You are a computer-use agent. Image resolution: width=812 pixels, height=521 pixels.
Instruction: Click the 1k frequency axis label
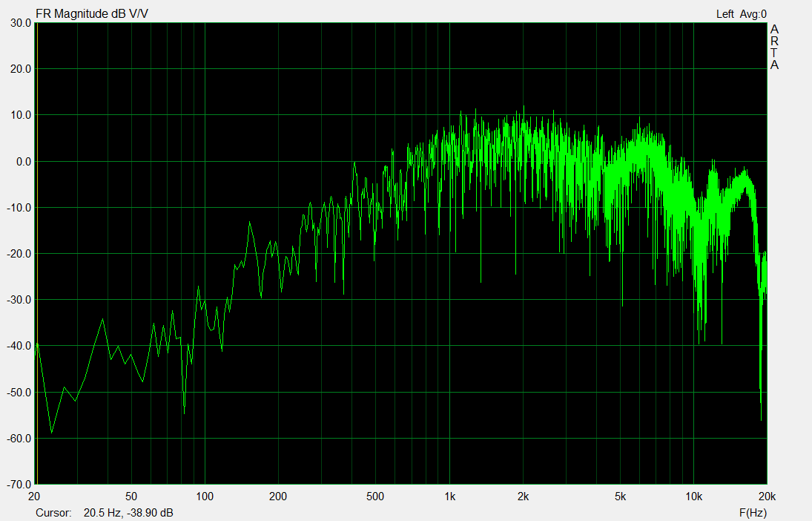[x=449, y=496]
